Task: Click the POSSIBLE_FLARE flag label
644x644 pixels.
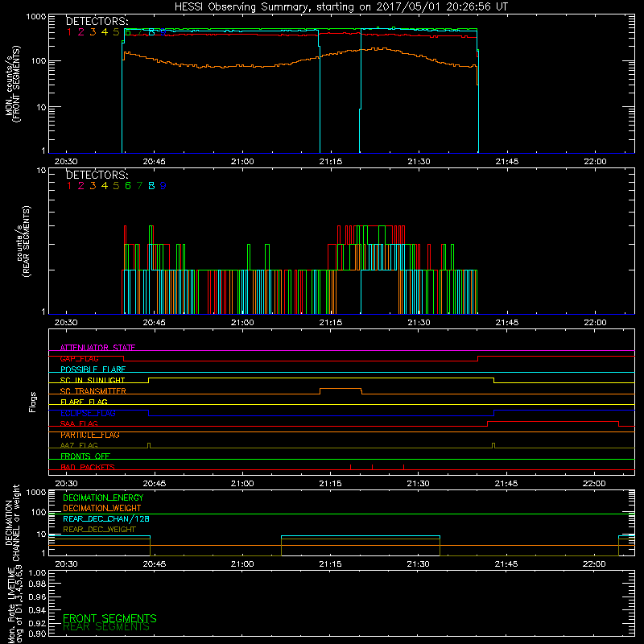Action: coord(93,369)
